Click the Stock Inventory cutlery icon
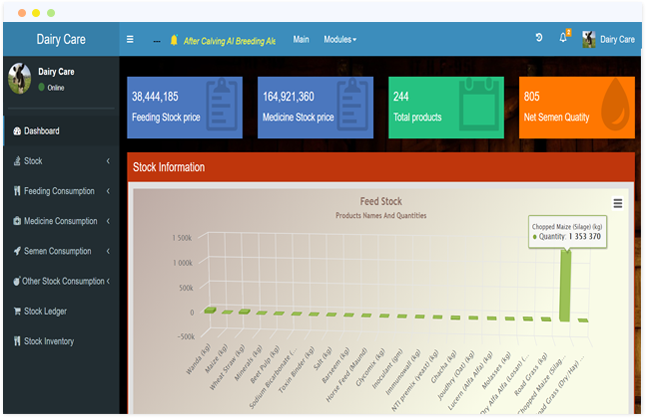The image size is (646, 418). (17, 341)
